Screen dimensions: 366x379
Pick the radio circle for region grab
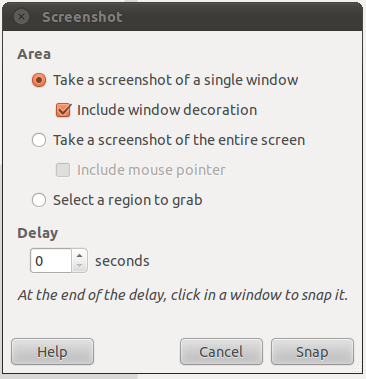coord(39,200)
